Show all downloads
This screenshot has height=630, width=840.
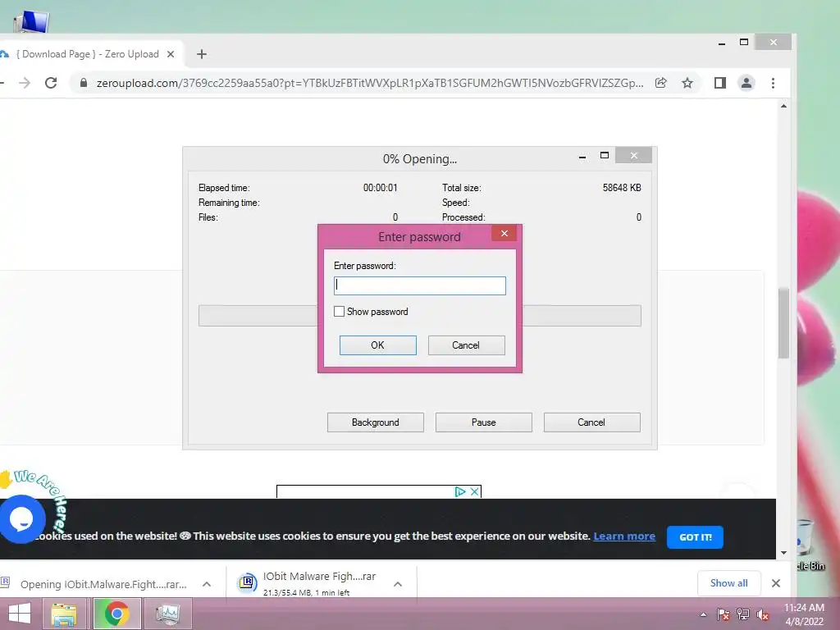[x=728, y=583]
